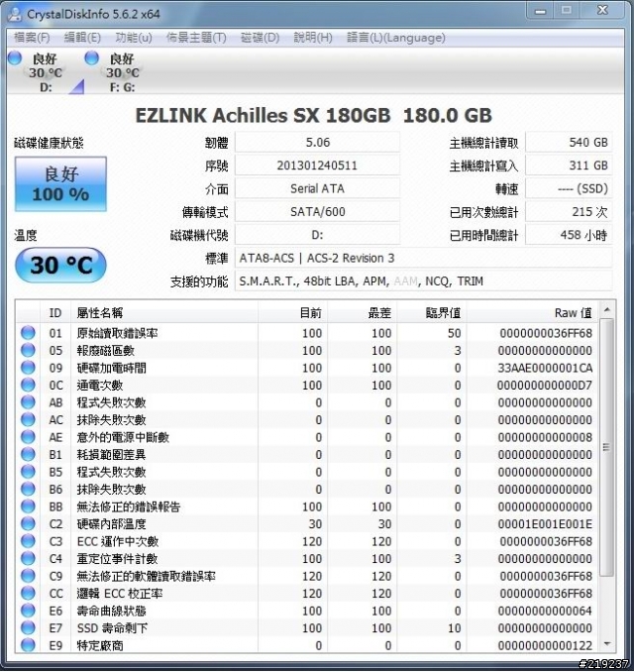Click the 良好 30 °C F: G: drive label
This screenshot has height=672, width=634.
(x=123, y=72)
